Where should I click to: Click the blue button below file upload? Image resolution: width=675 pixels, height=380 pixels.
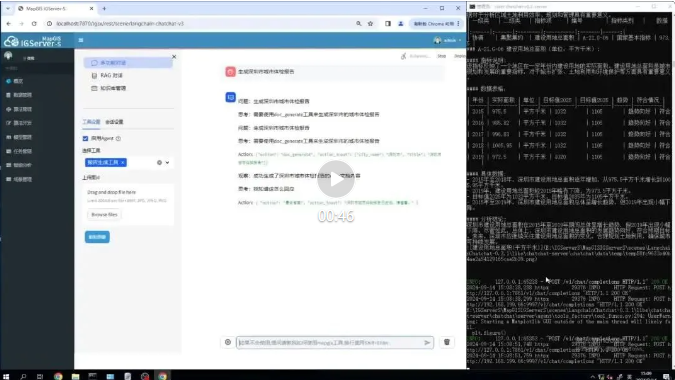click(x=97, y=237)
